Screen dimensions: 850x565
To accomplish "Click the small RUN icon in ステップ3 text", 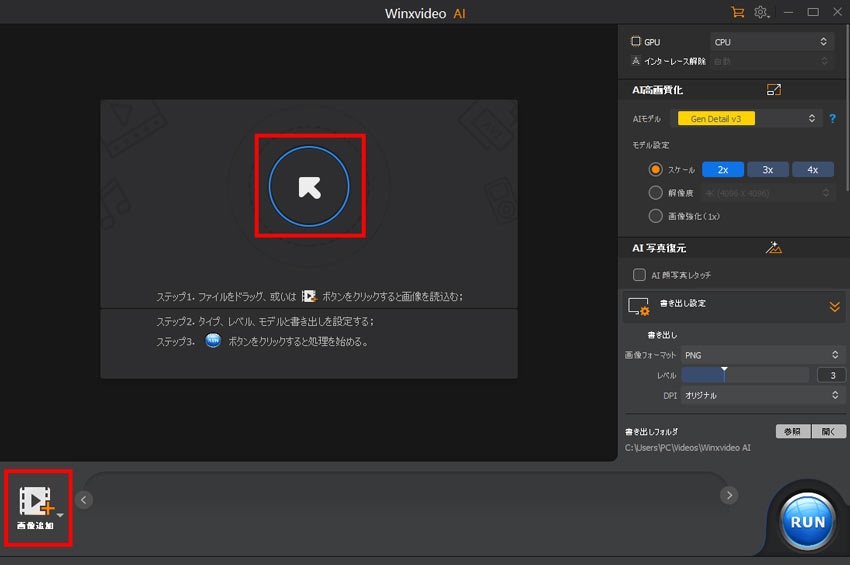I will click(x=213, y=341).
